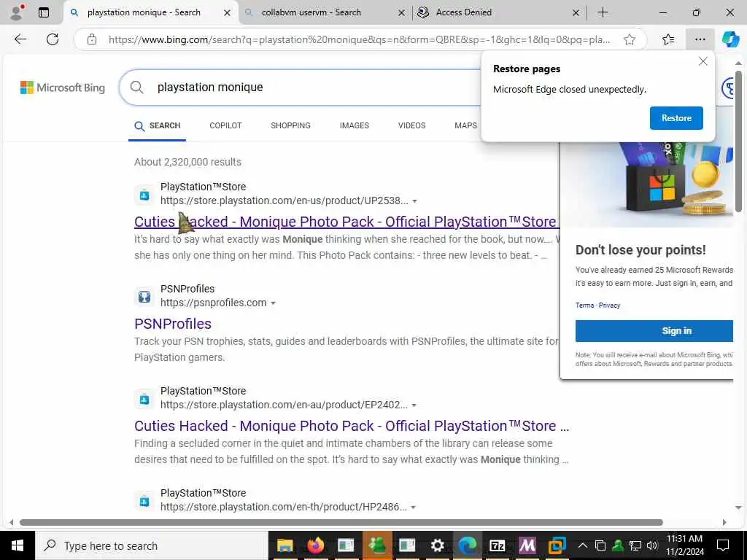Open 7-Zip from the taskbar
Image resolution: width=747 pixels, height=560 pixels.
coord(497,545)
